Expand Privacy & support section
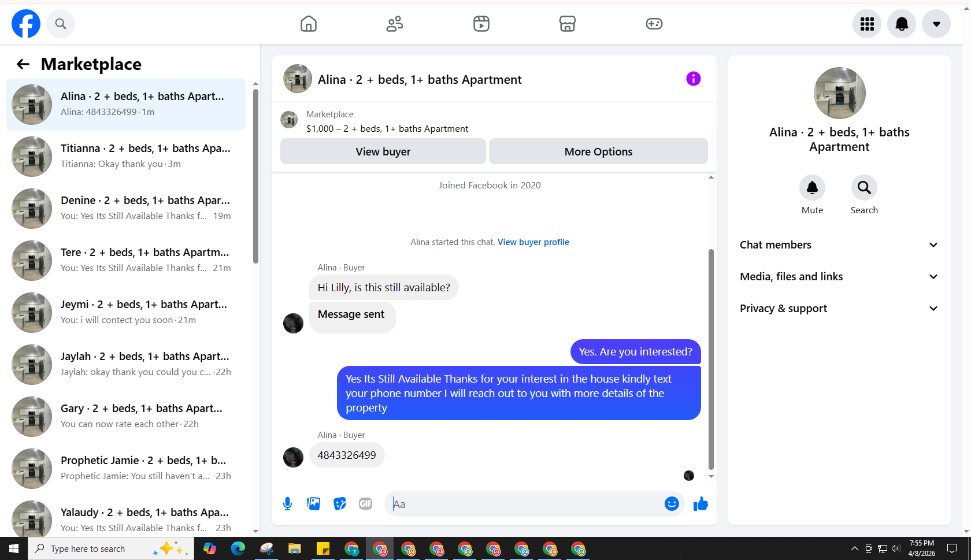This screenshot has width=971, height=560. [839, 309]
